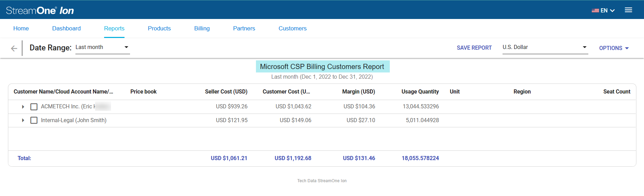This screenshot has width=644, height=196.
Task: Sort by Price book column header
Action: pyautogui.click(x=144, y=92)
